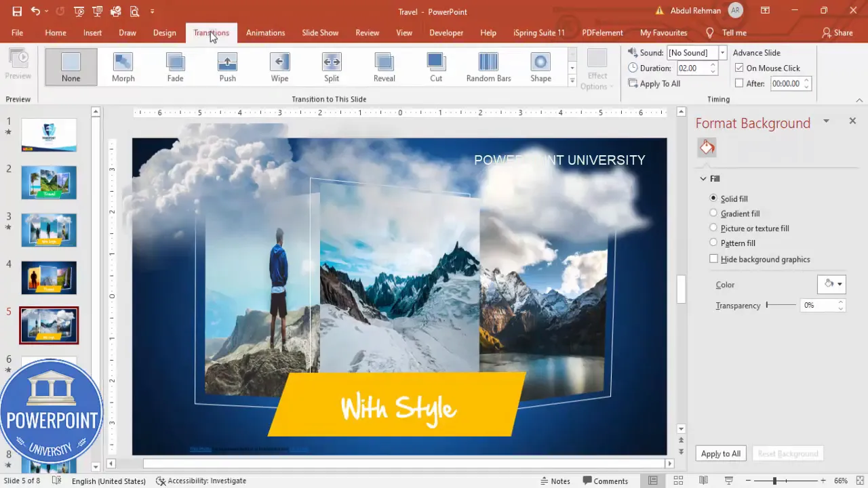
Task: Apply the Push transition
Action: click(x=228, y=66)
